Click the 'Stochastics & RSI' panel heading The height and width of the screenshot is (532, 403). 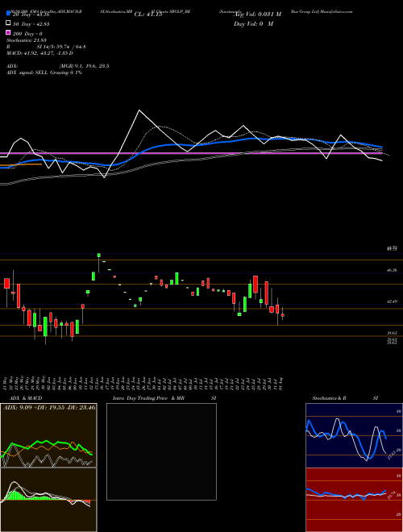click(x=345, y=398)
